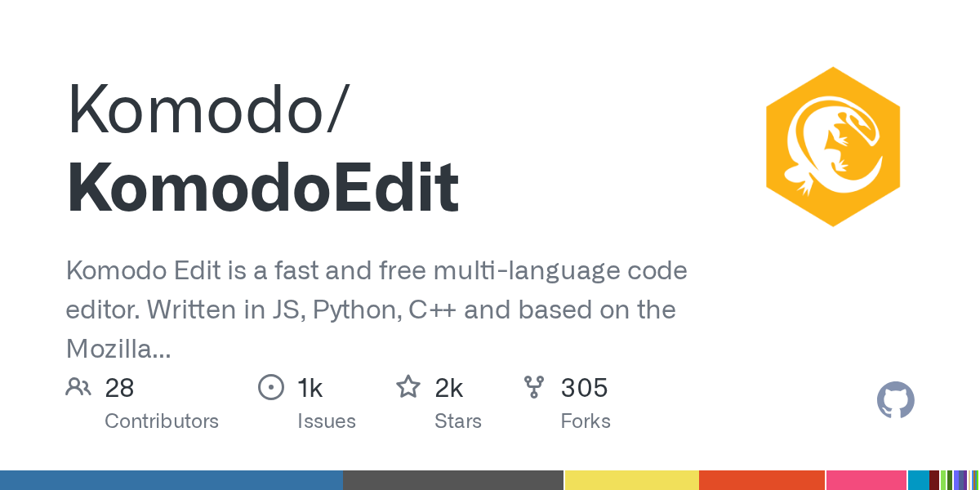Click the blue segment of the language bar

(171, 480)
